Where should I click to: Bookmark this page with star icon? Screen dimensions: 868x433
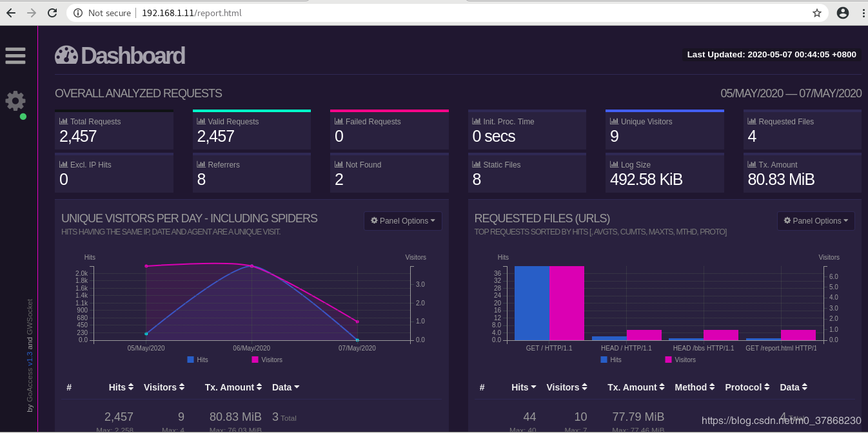tap(816, 13)
